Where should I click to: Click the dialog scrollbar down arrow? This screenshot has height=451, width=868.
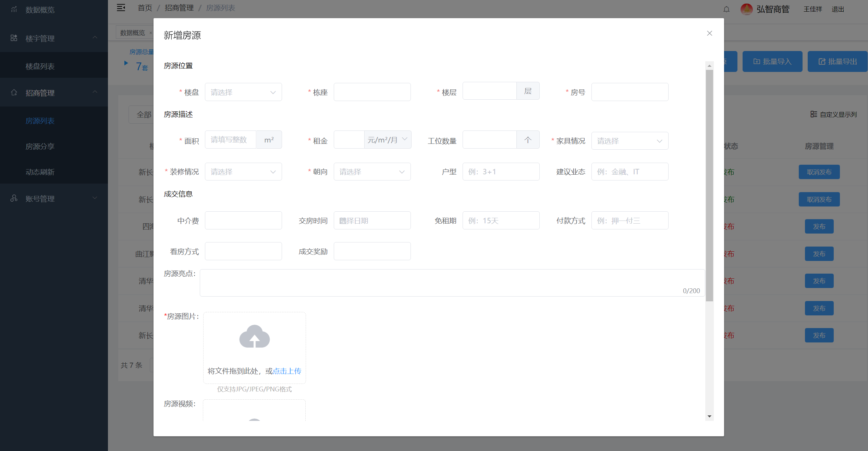pyautogui.click(x=709, y=416)
